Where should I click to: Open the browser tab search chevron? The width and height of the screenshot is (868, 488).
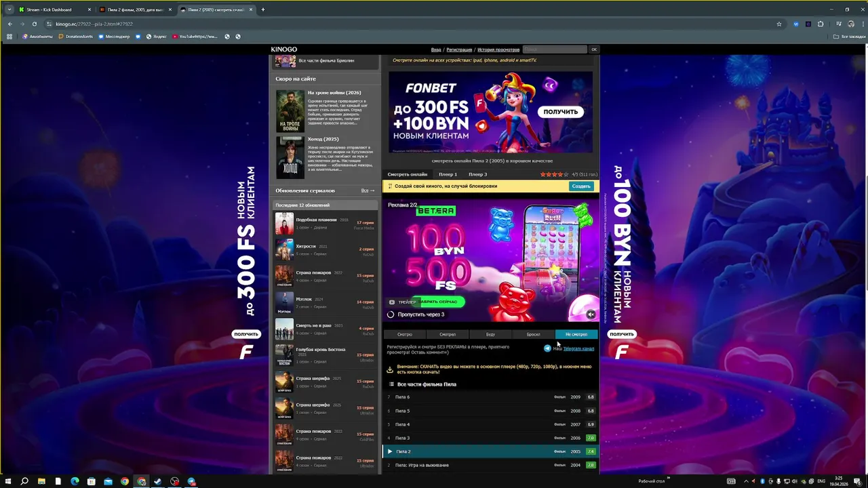point(9,9)
